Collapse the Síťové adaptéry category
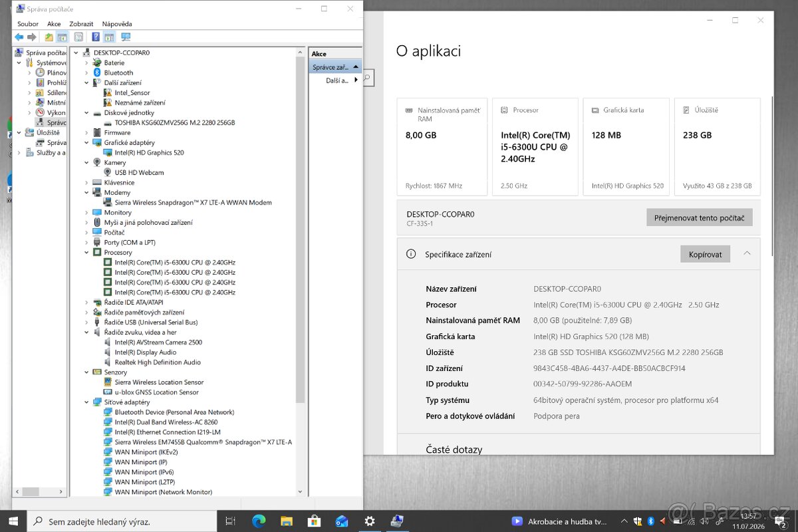 pyautogui.click(x=86, y=402)
